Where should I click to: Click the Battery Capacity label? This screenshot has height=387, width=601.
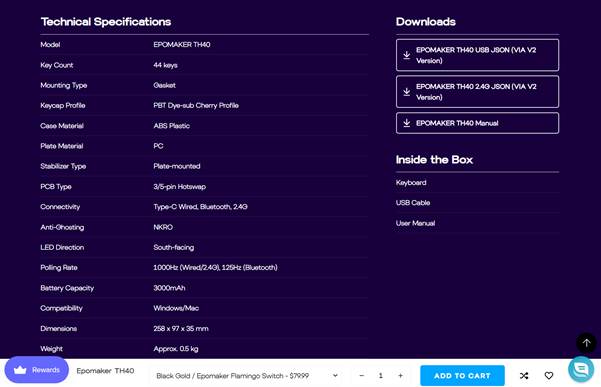tap(67, 288)
